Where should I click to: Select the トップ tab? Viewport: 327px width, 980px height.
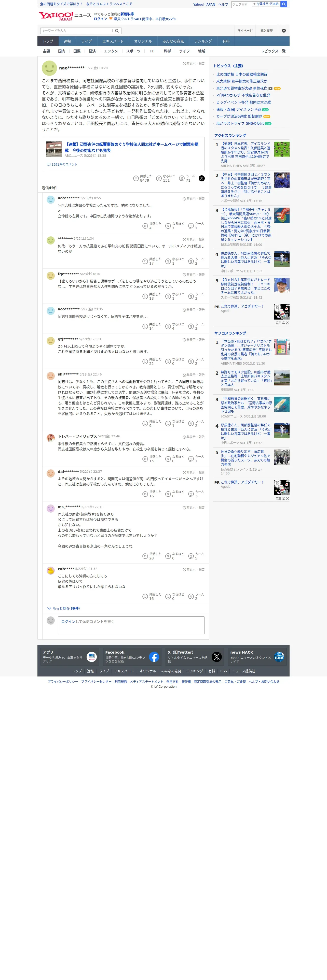(x=48, y=41)
